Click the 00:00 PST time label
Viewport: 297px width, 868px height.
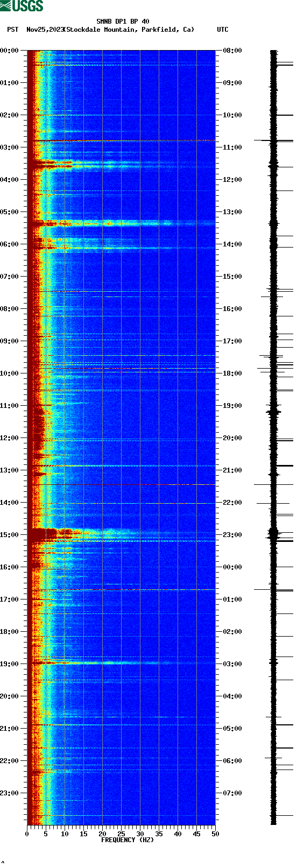click(10, 51)
